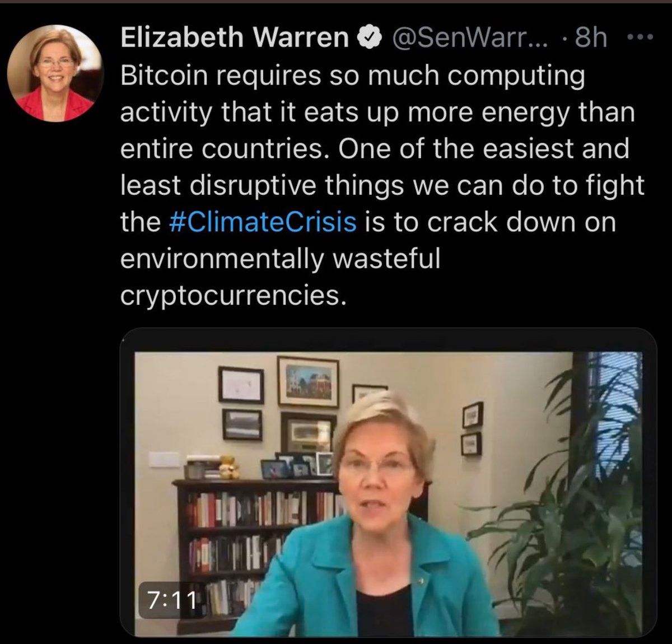The image size is (672, 644).
Task: Click the @SenWarr... account handle
Action: tap(470, 38)
